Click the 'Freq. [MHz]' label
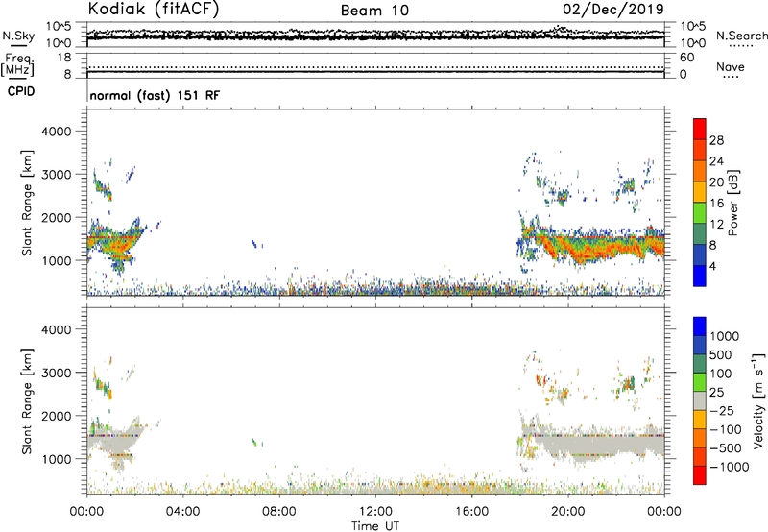 (18, 65)
